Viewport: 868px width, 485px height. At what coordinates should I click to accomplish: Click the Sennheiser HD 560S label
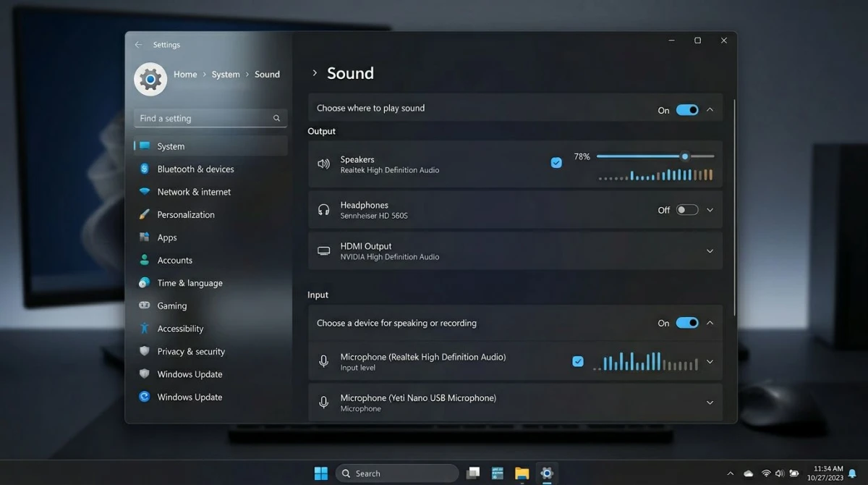(x=375, y=216)
